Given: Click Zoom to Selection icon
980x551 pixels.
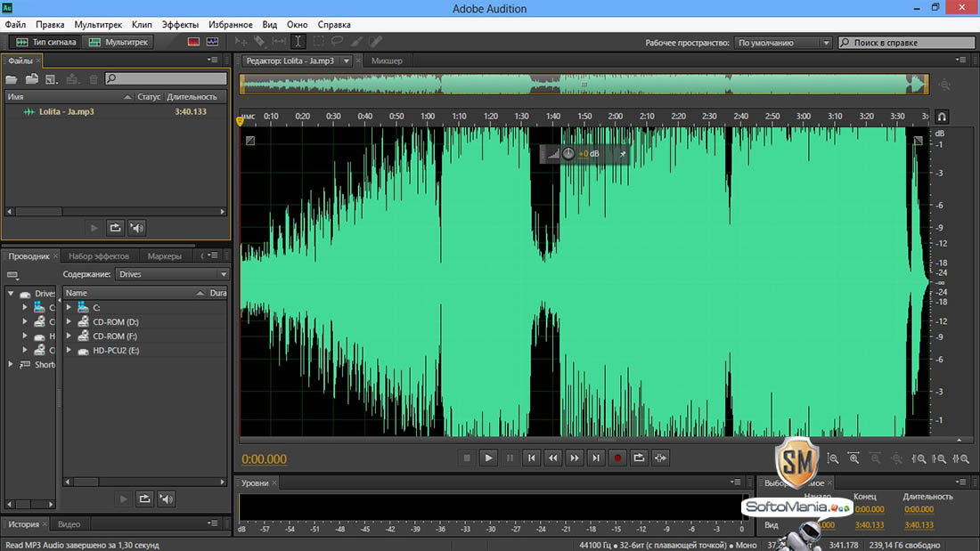Looking at the screenshot, I should [x=960, y=458].
